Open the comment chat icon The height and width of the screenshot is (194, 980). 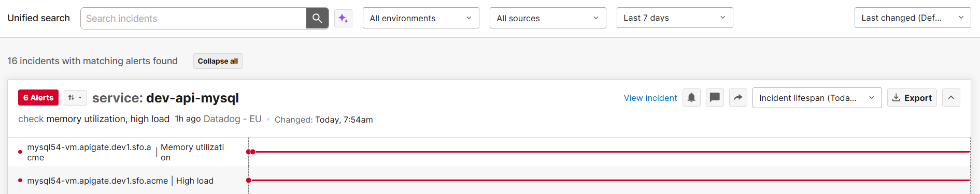tap(715, 98)
